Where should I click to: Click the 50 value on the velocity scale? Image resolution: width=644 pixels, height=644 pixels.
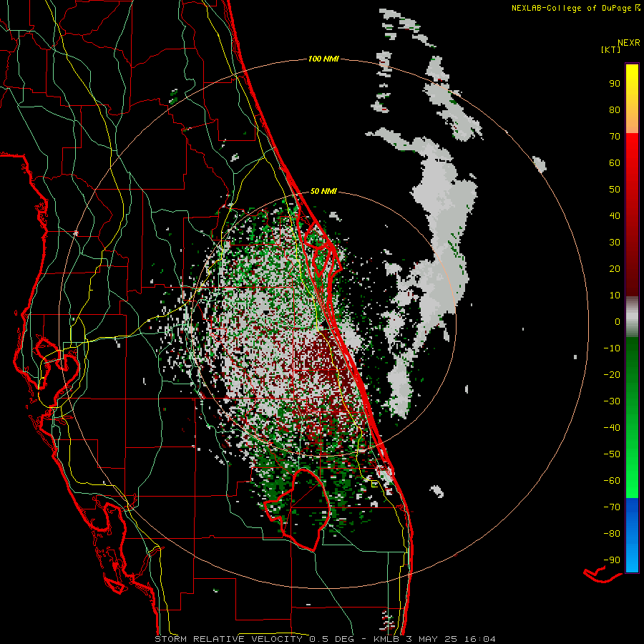[615, 190]
